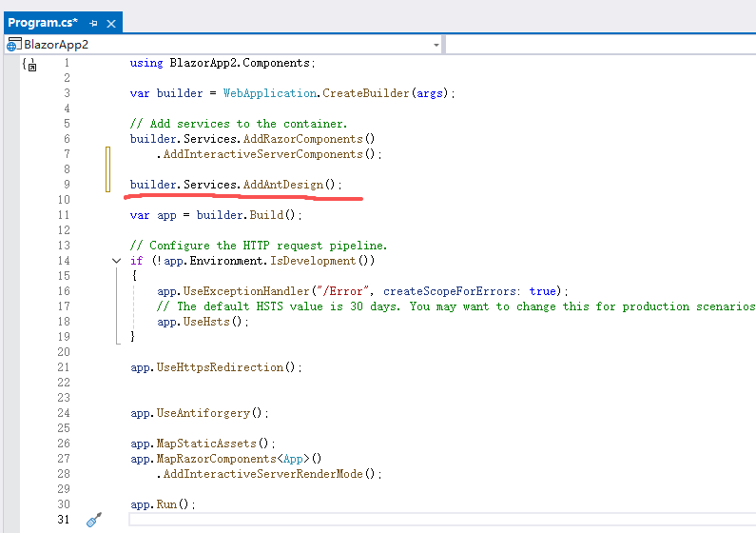Click 'UseHsts' on line 18
This screenshot has width=756, height=533.
206,322
